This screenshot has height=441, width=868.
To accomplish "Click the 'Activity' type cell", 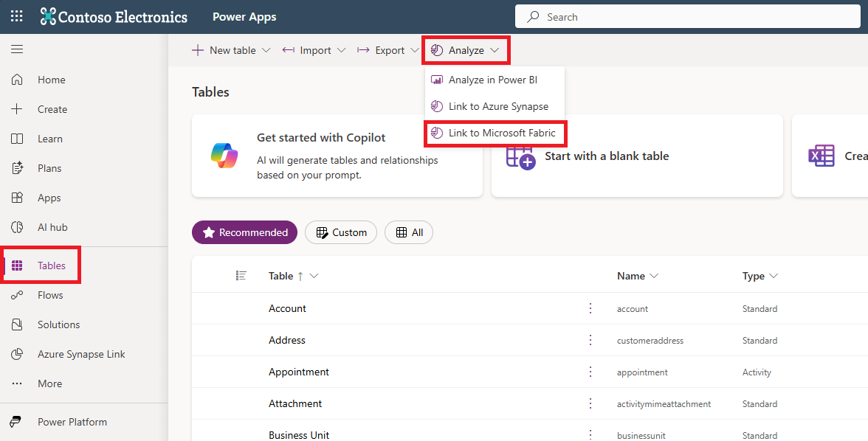I will click(x=756, y=372).
